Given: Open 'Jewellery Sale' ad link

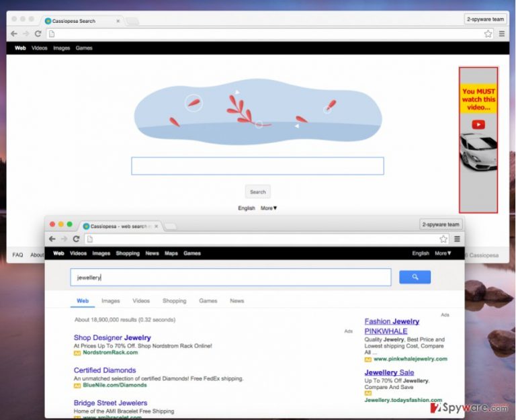Looking at the screenshot, I should click(x=389, y=372).
